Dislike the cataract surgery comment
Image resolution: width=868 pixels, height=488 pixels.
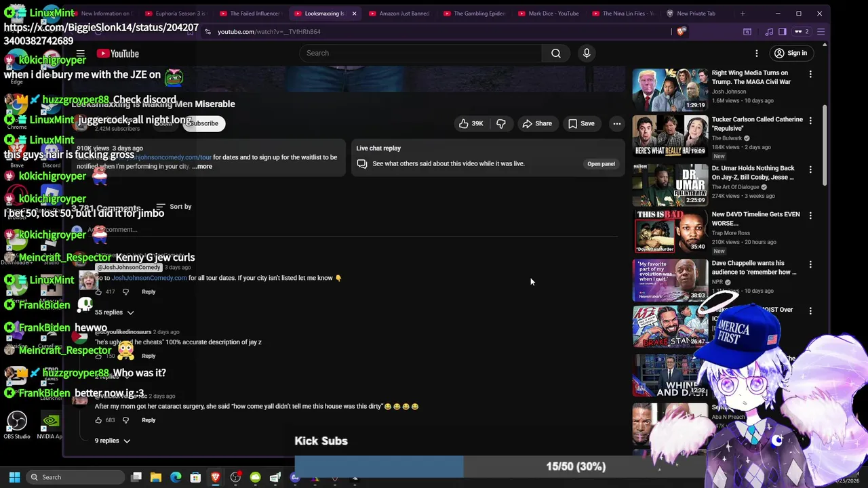125,420
